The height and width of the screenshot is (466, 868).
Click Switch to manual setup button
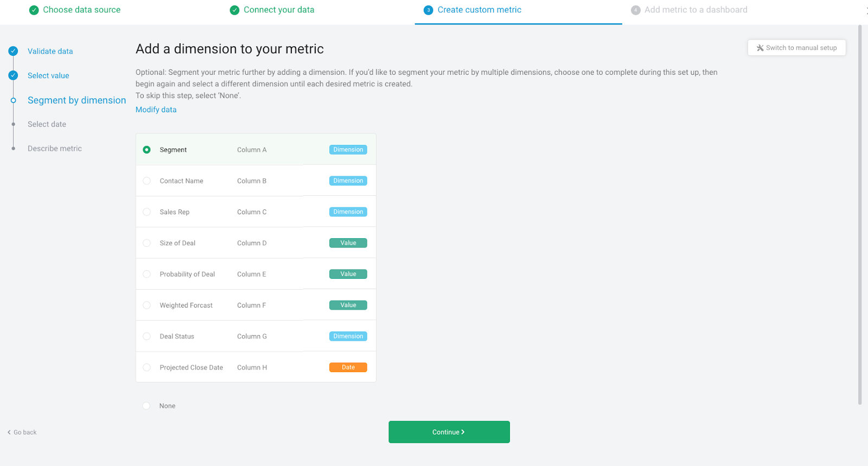tap(796, 48)
